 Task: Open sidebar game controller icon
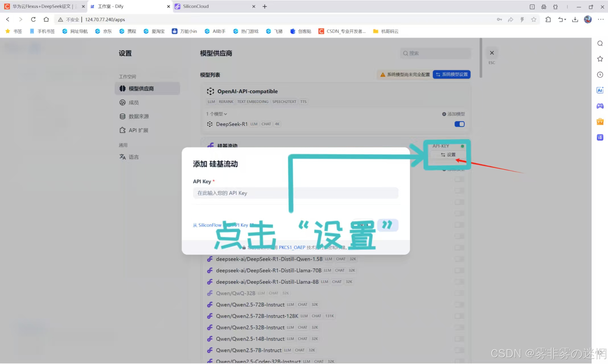[600, 106]
